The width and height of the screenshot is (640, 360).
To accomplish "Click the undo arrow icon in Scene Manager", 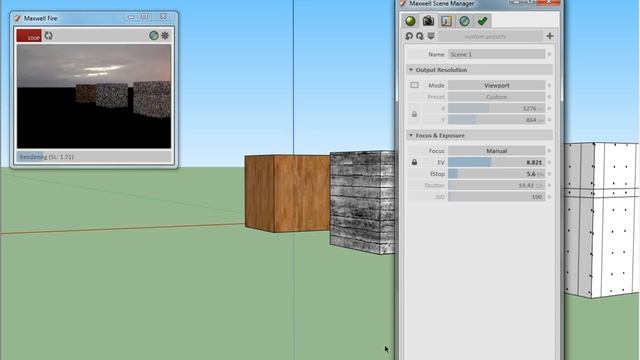I will [x=409, y=36].
